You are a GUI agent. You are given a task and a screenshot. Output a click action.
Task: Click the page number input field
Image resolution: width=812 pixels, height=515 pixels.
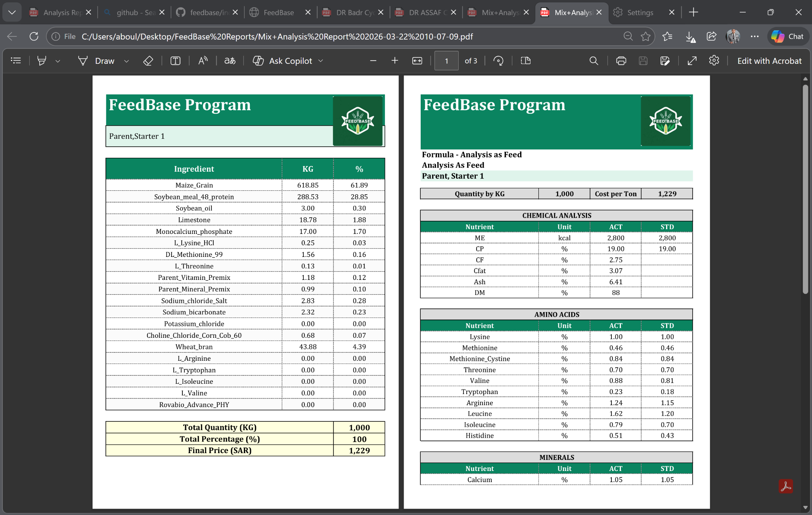(x=446, y=61)
